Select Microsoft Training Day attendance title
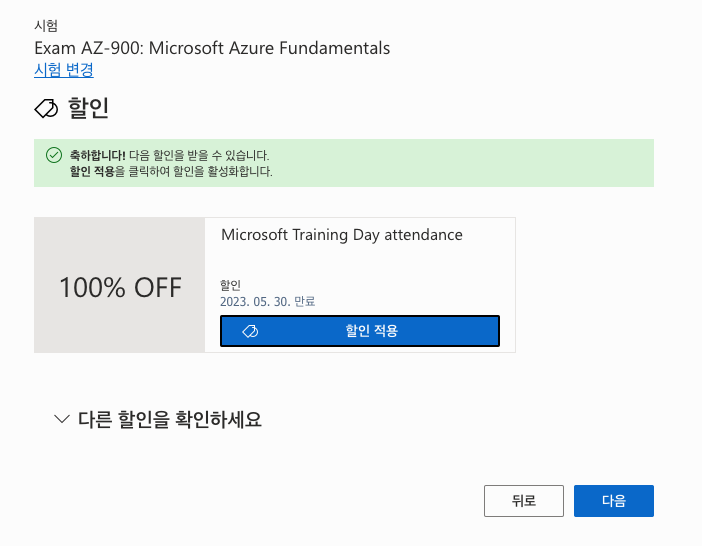702x546 pixels. coord(342,235)
